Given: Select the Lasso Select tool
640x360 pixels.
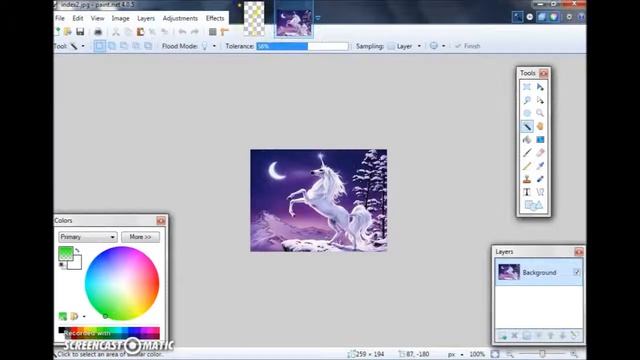Looking at the screenshot, I should click(x=527, y=100).
